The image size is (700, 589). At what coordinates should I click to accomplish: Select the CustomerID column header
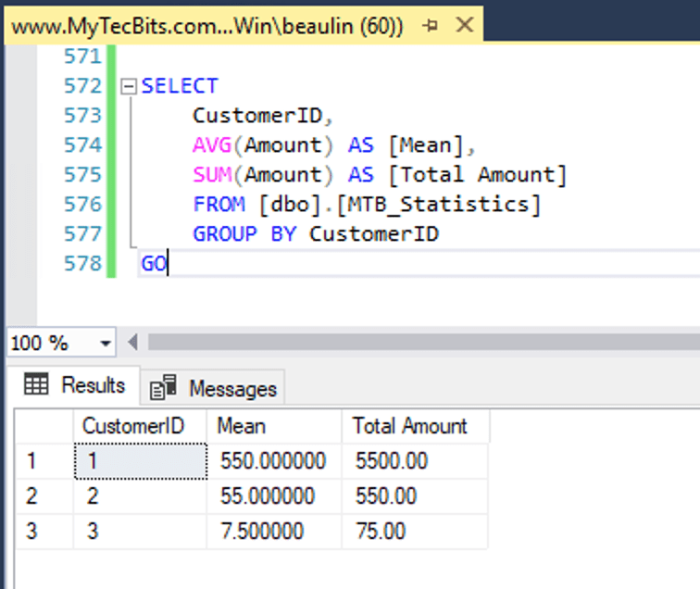pos(132,426)
